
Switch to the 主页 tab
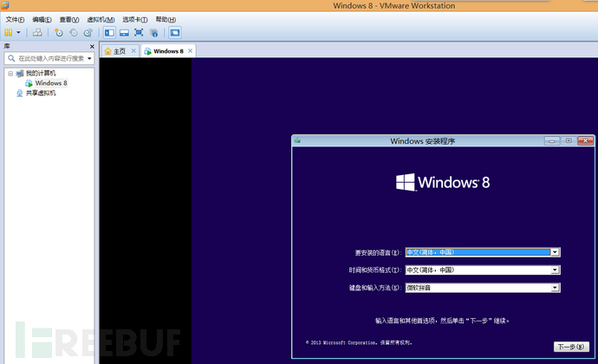(x=115, y=51)
